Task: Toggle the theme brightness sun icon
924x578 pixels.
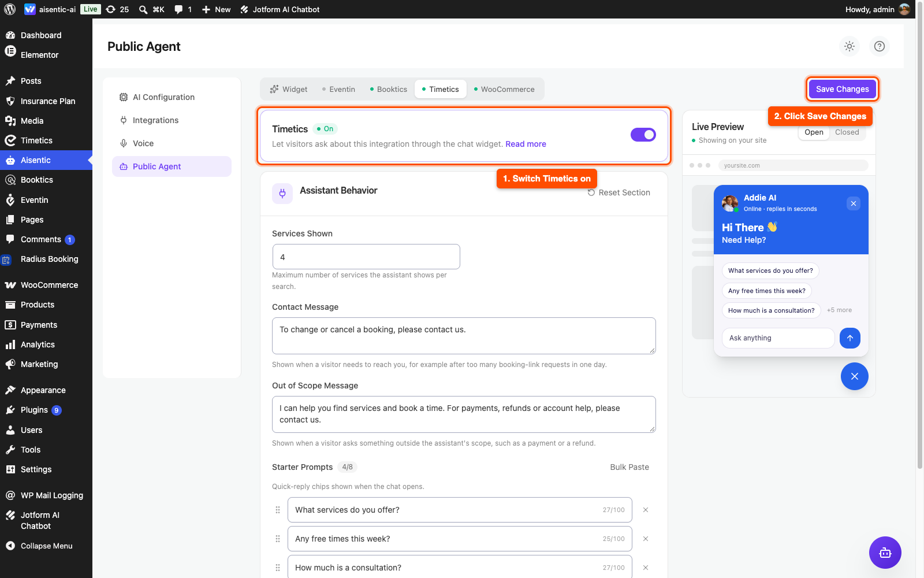Action: tap(850, 46)
